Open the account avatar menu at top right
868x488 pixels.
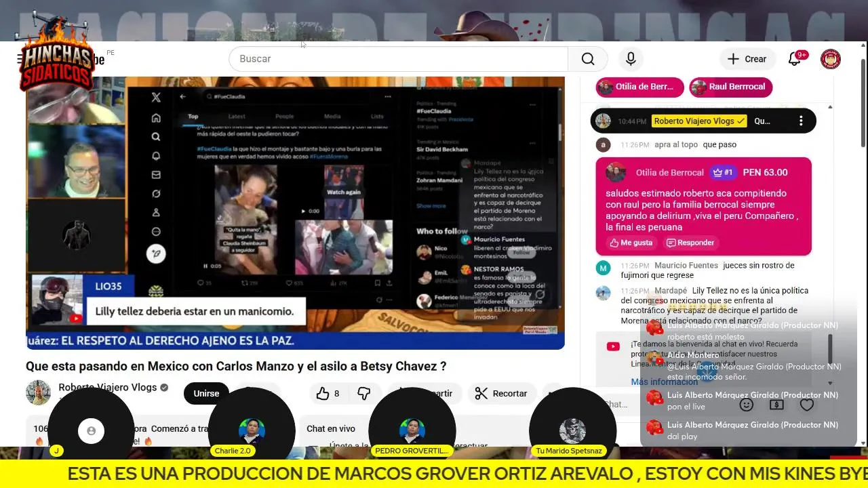[x=831, y=59]
